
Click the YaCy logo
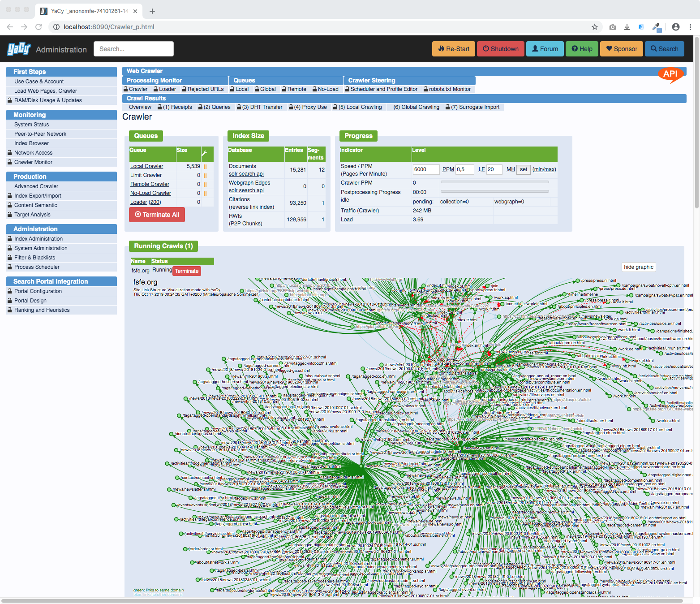point(19,49)
